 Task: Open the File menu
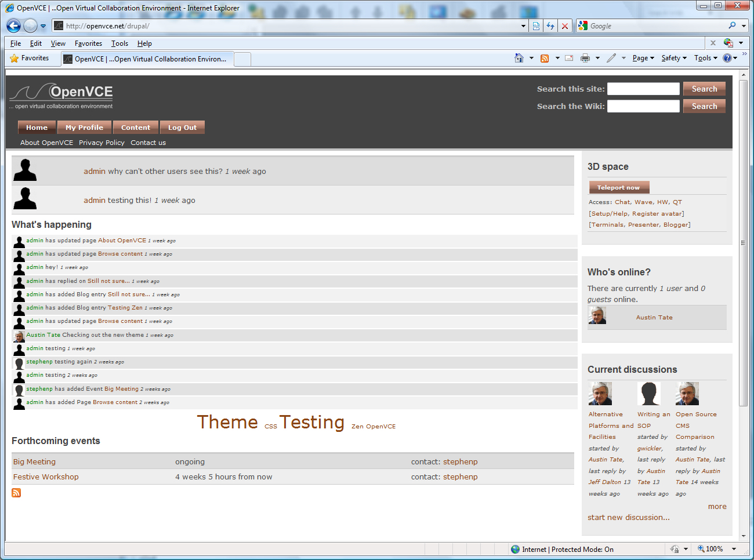16,43
